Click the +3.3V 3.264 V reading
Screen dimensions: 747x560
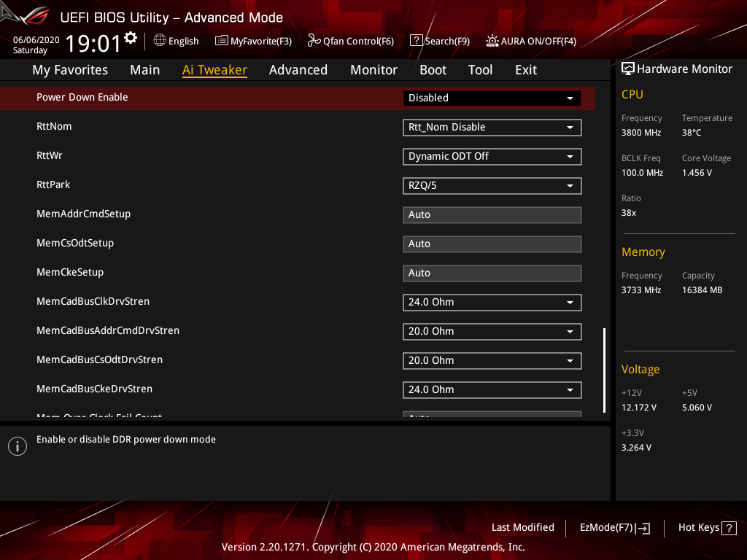[636, 448]
